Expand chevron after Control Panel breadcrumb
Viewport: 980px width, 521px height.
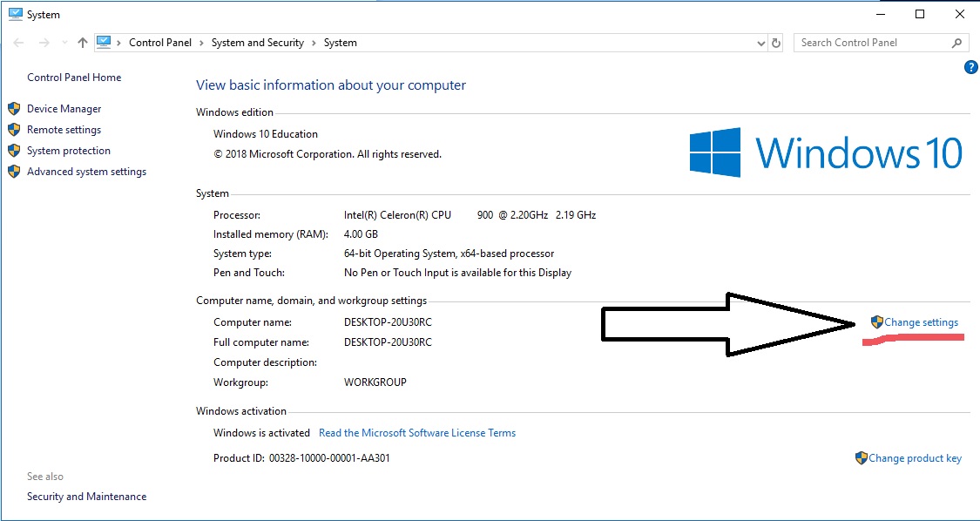tap(202, 43)
